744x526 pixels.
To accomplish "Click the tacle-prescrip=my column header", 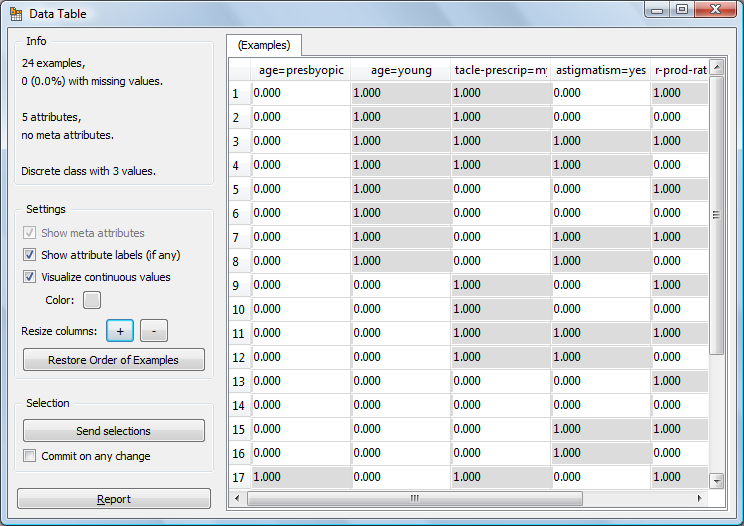I will pos(501,70).
